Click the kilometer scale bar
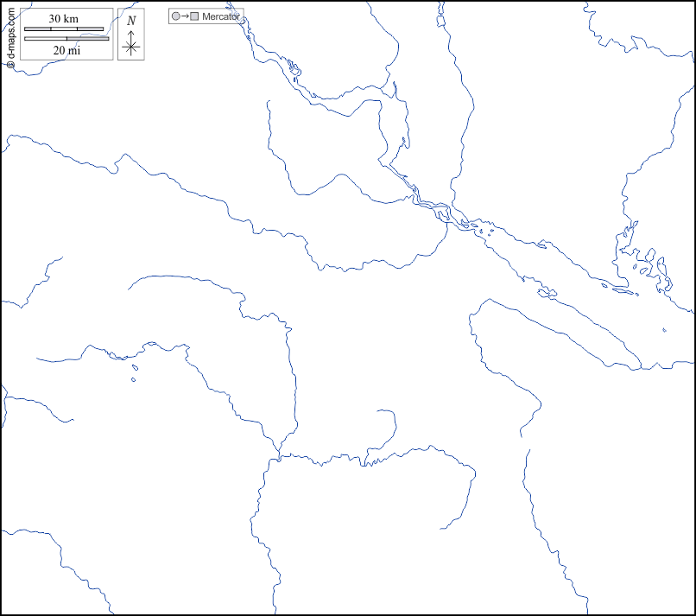 click(64, 29)
